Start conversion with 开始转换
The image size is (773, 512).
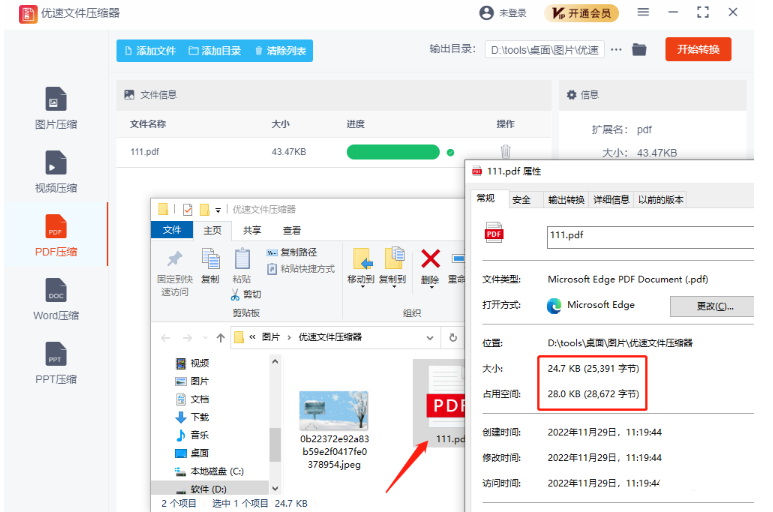click(698, 49)
